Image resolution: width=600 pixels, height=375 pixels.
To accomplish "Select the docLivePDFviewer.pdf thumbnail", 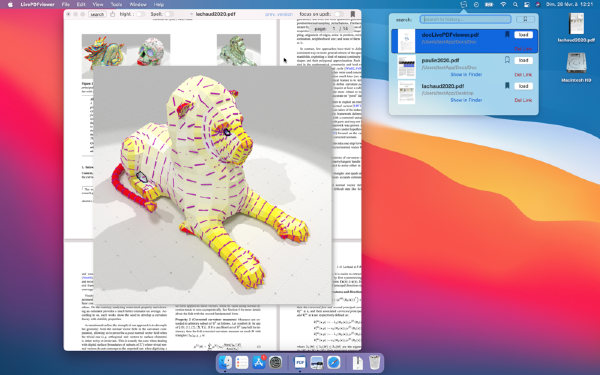I will [x=406, y=41].
